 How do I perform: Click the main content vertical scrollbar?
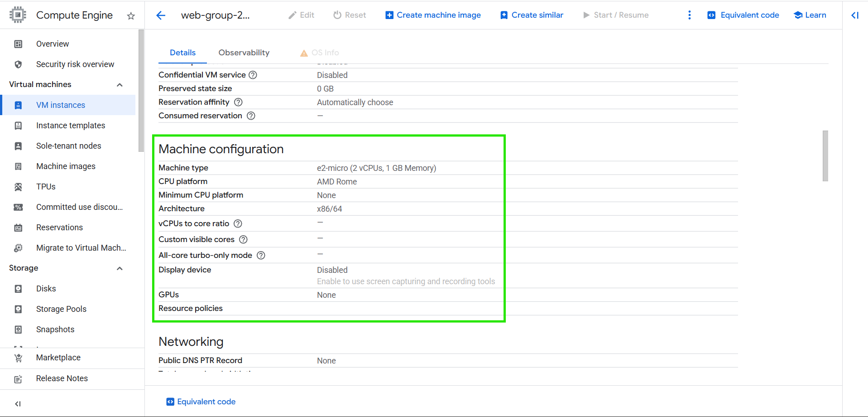point(825,156)
